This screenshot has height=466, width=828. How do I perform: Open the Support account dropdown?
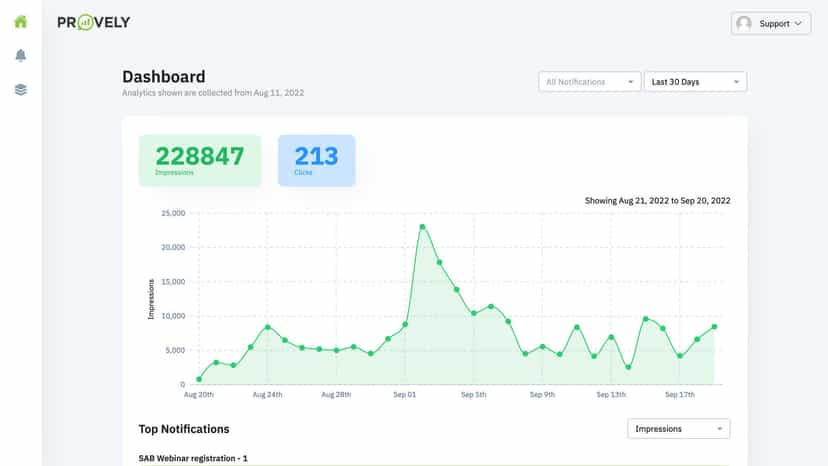click(771, 24)
